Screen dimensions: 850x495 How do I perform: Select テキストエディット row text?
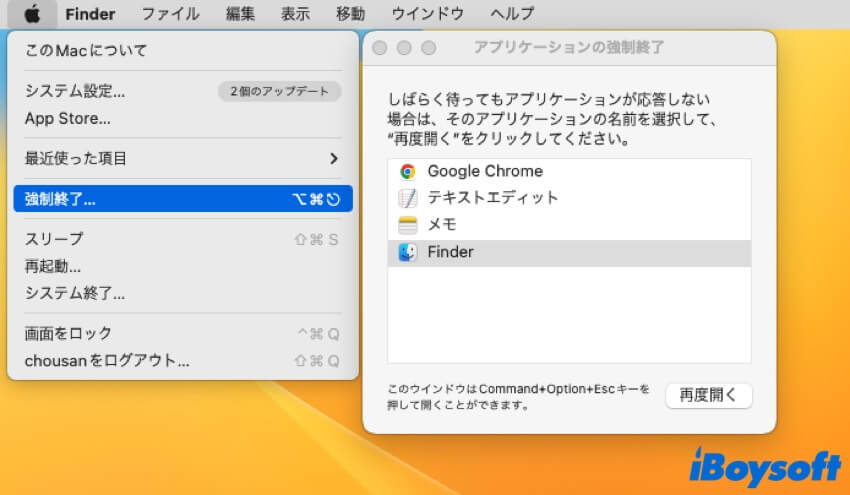tap(493, 198)
